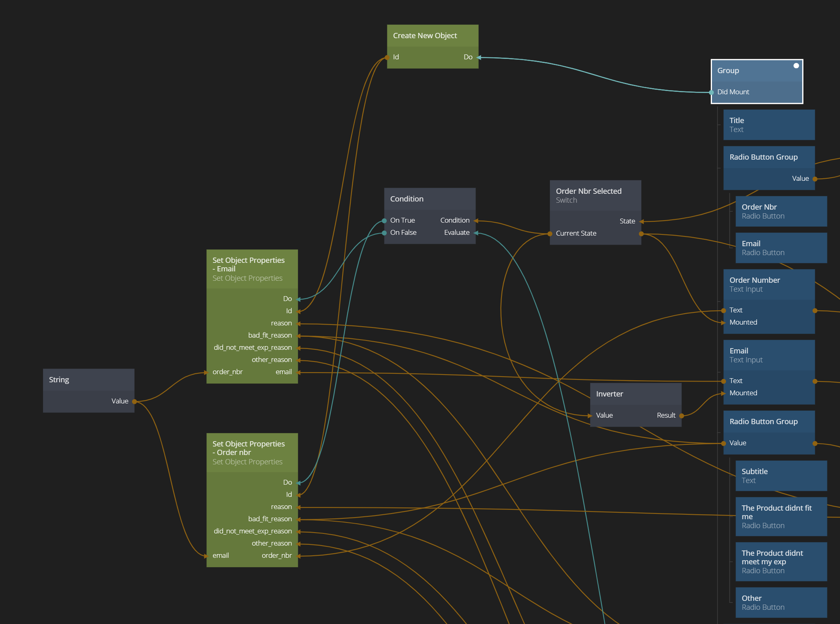Select the Order Nbr Radio Button node
840x624 pixels.
tap(781, 211)
